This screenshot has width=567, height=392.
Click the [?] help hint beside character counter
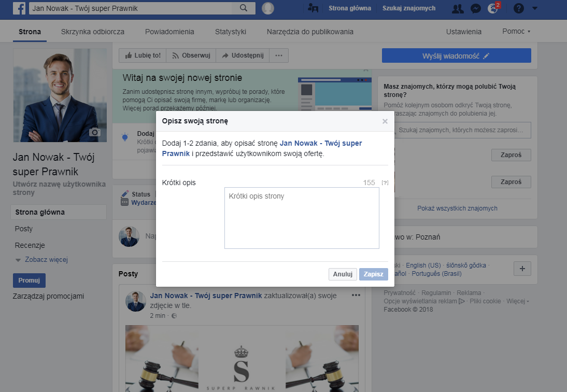tap(385, 183)
